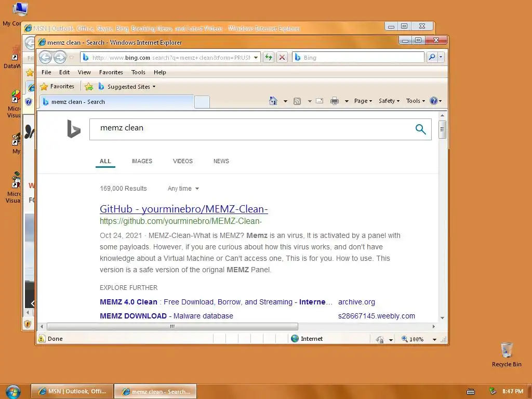Click the vertical scrollbar thumb of the page
The image size is (532, 399).
(x=442, y=129)
